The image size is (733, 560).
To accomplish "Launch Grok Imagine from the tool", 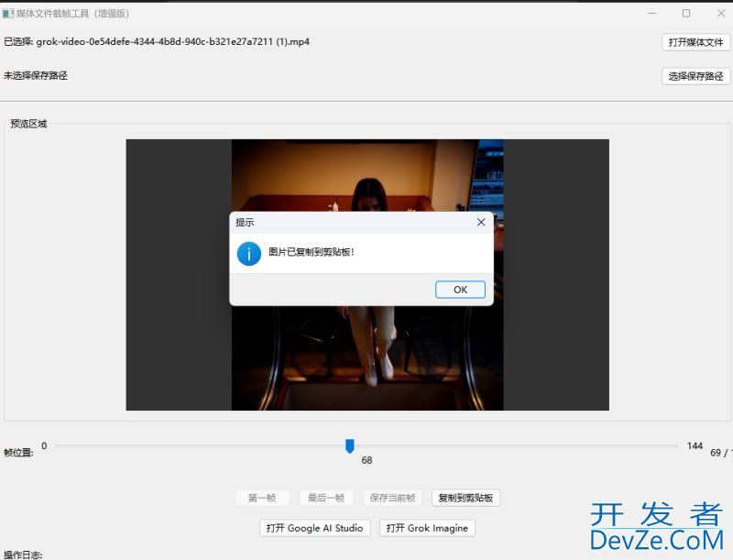I will pyautogui.click(x=427, y=528).
